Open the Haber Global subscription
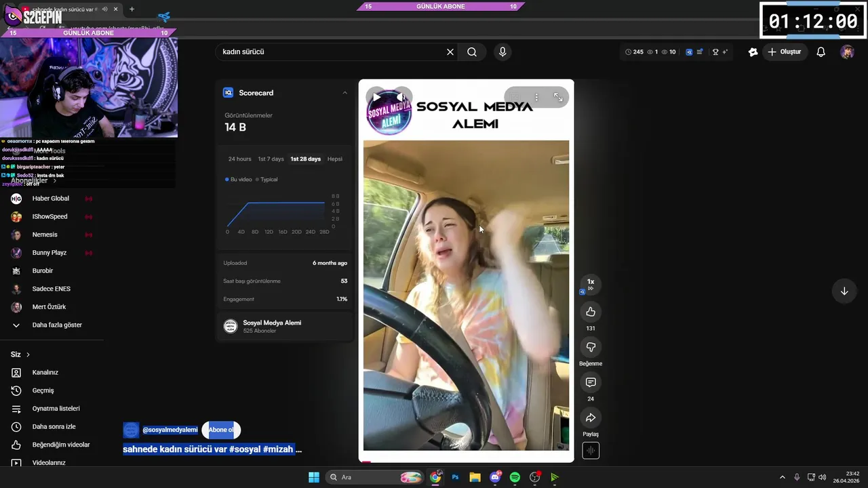868x488 pixels. point(52,199)
